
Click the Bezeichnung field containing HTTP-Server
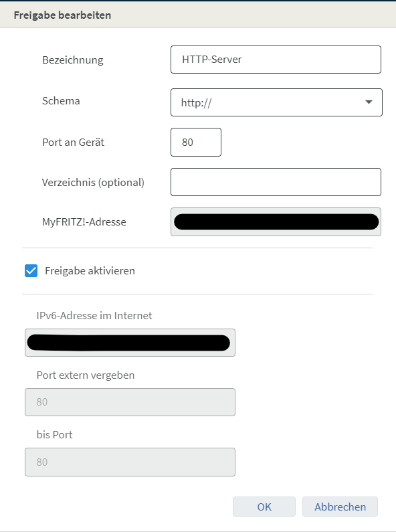pos(276,60)
